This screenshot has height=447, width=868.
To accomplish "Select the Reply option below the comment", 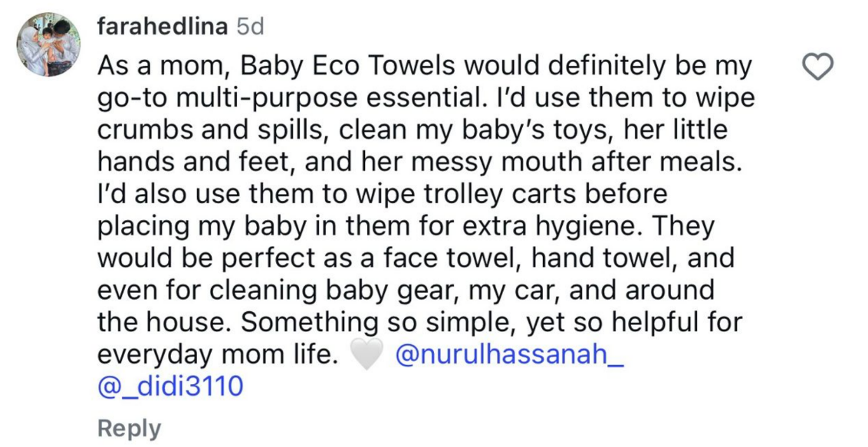I will pos(129,427).
